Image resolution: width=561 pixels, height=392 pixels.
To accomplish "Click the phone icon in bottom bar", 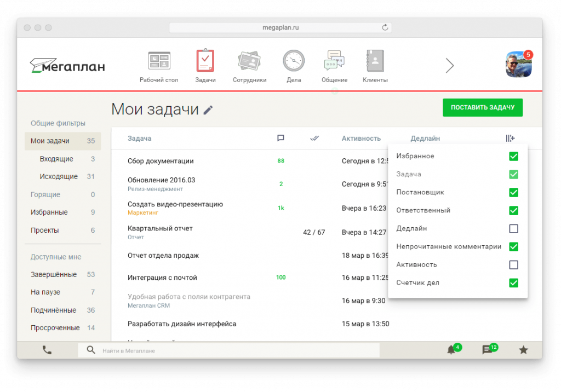I will (47, 350).
